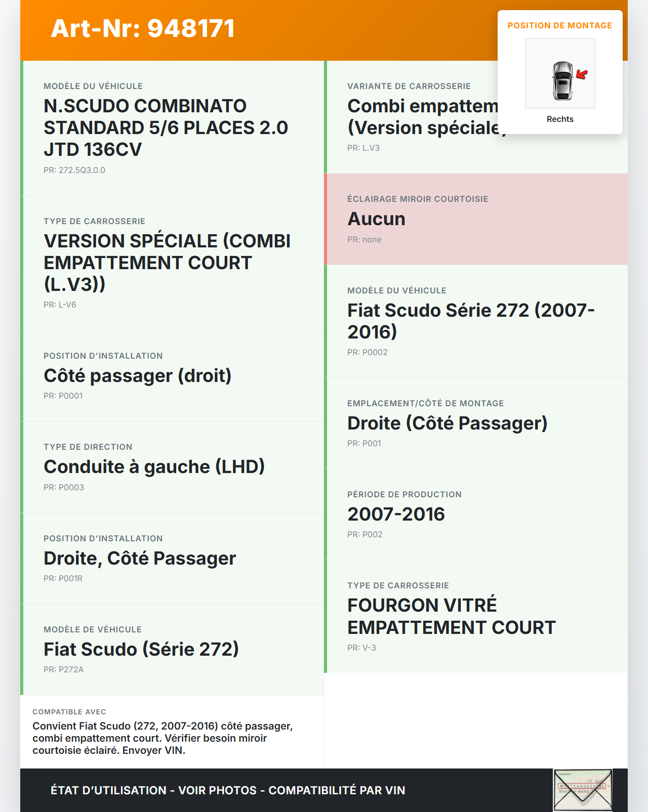Click the "Rechts" label under the car image
Viewport: 648px width, 812px height.
pyautogui.click(x=560, y=119)
